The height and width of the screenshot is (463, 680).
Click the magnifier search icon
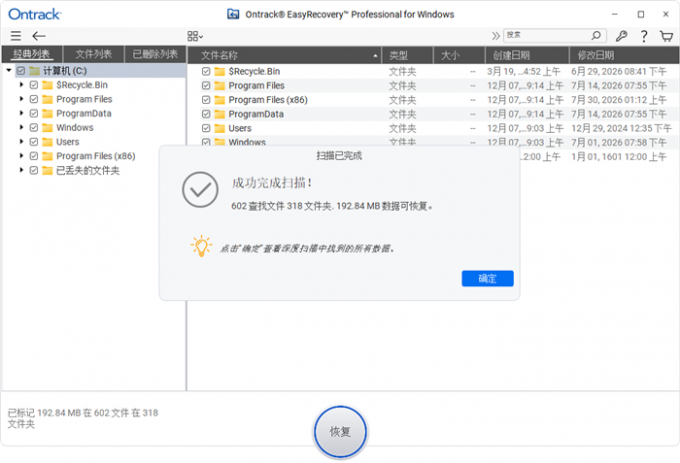point(596,35)
